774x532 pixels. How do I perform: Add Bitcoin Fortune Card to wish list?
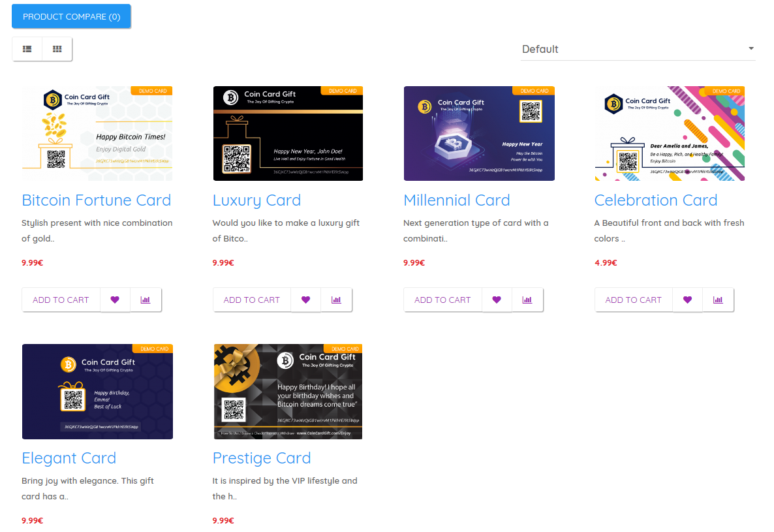point(115,300)
